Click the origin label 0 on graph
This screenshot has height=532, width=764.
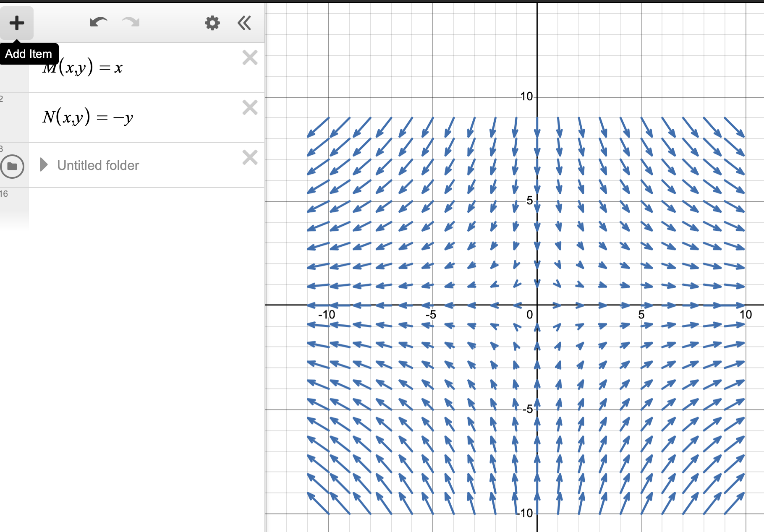(x=529, y=315)
